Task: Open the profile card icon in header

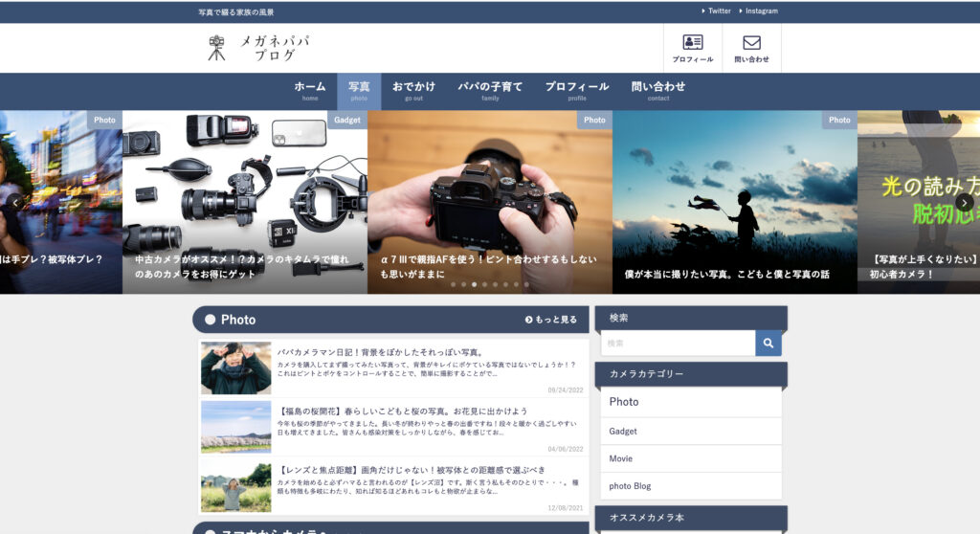Action: pos(692,48)
